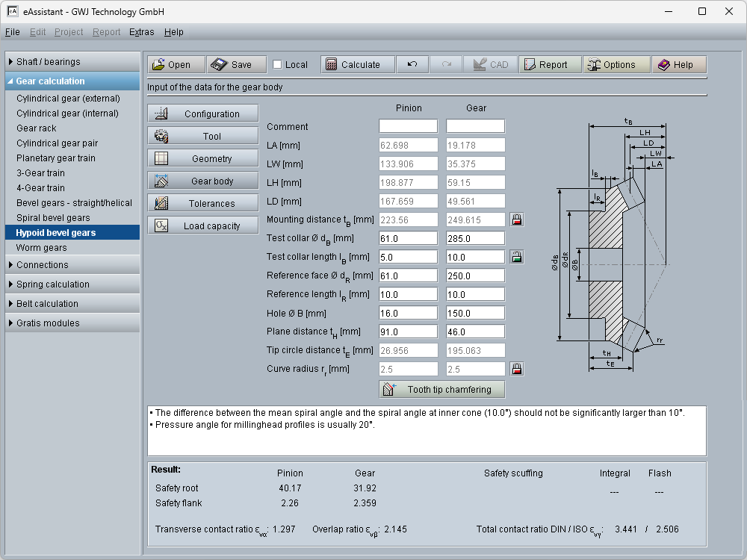Open Tooth tip chamfering dialog
The height and width of the screenshot is (560, 747).
[441, 390]
